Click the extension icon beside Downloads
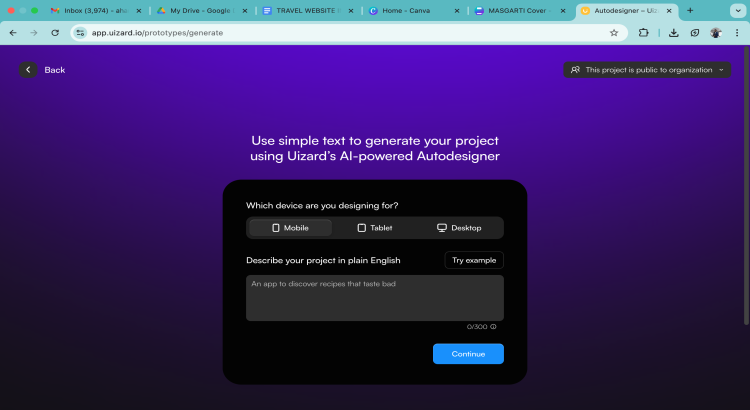The height and width of the screenshot is (410, 750). click(x=695, y=33)
